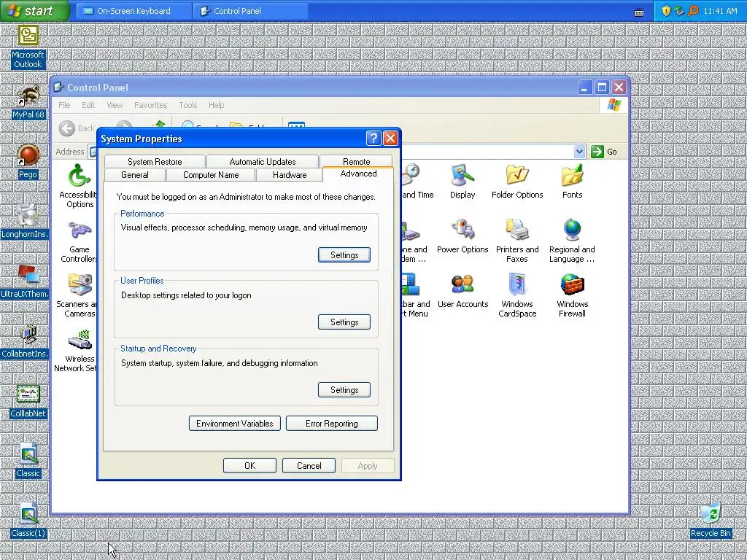Select LonghornIns desktop icon
This screenshot has height=560, width=747.
(25, 222)
